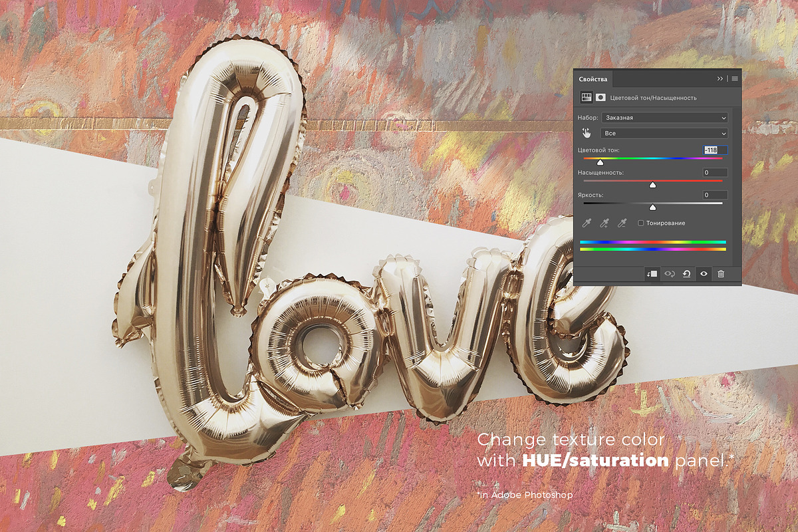The image size is (798, 532).
Task: Open the Набор preset dropdown
Action: pyautogui.click(x=664, y=118)
